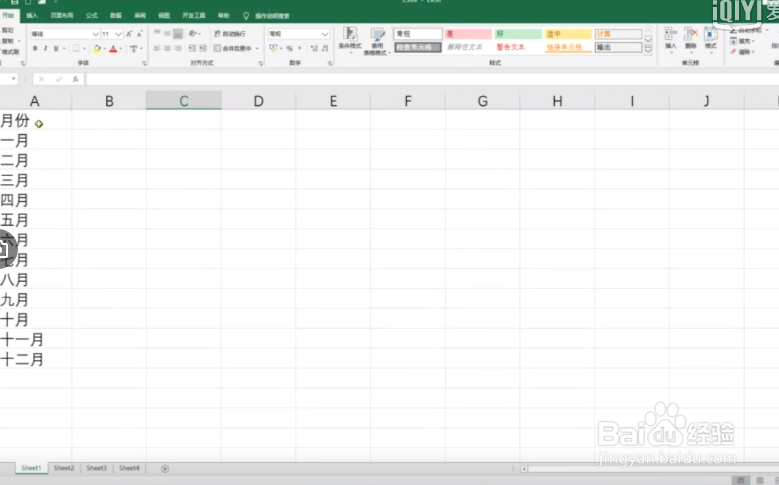Switch to the Developer (开发工具) tab
Viewport: 779px width, 485px height.
193,15
